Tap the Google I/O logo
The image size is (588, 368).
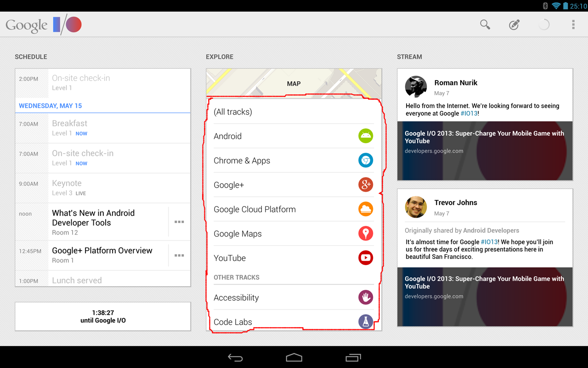44,24
